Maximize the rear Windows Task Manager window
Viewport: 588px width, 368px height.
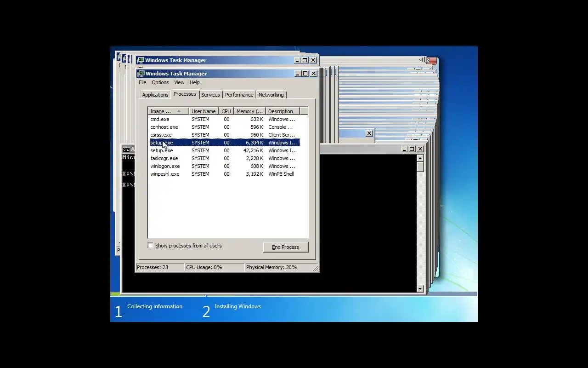click(305, 60)
